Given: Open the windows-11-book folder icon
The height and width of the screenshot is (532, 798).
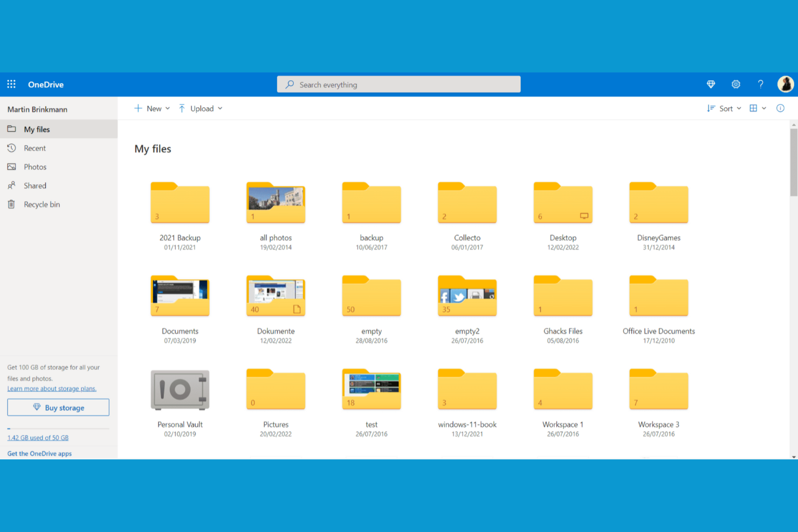Looking at the screenshot, I should click(x=467, y=389).
